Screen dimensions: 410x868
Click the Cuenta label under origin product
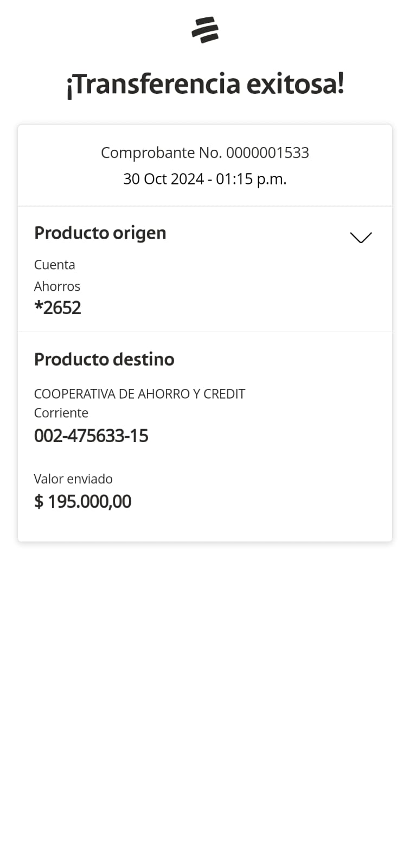[x=54, y=265]
